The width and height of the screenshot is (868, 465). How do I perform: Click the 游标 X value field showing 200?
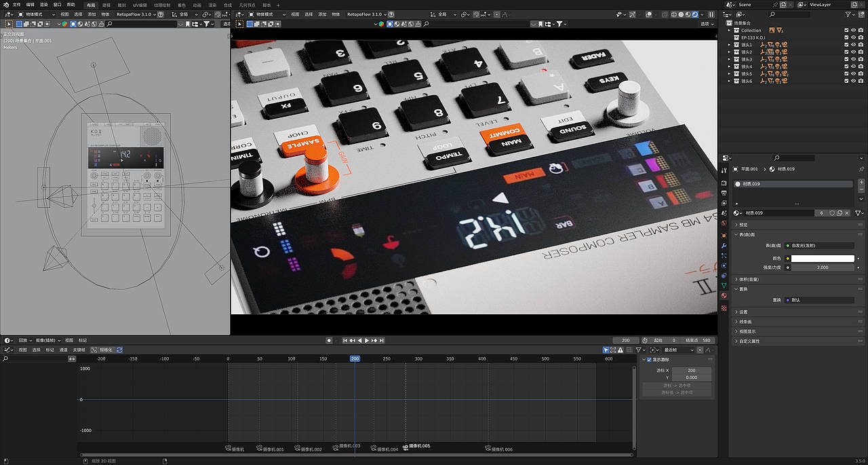(x=692, y=371)
